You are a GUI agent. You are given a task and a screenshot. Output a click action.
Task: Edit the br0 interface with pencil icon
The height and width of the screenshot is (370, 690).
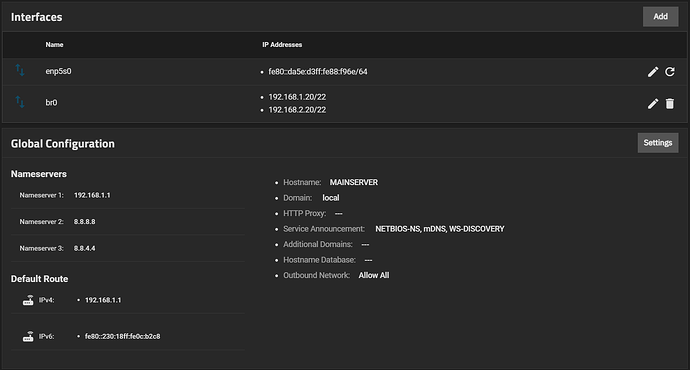(653, 103)
